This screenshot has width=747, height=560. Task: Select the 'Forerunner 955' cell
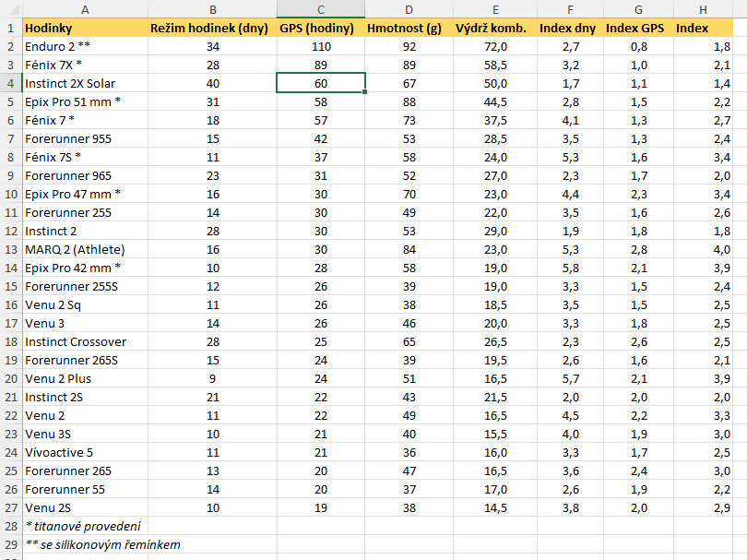85,139
